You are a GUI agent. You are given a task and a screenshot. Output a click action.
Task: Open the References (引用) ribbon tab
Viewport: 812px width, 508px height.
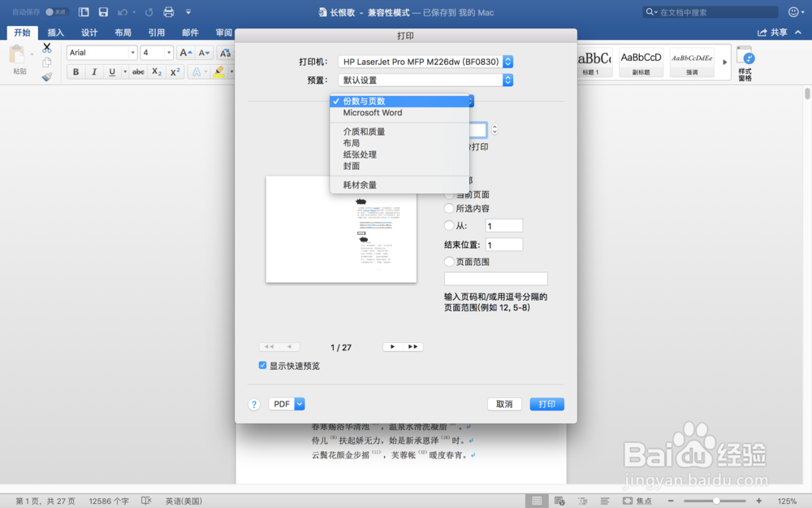point(157,33)
